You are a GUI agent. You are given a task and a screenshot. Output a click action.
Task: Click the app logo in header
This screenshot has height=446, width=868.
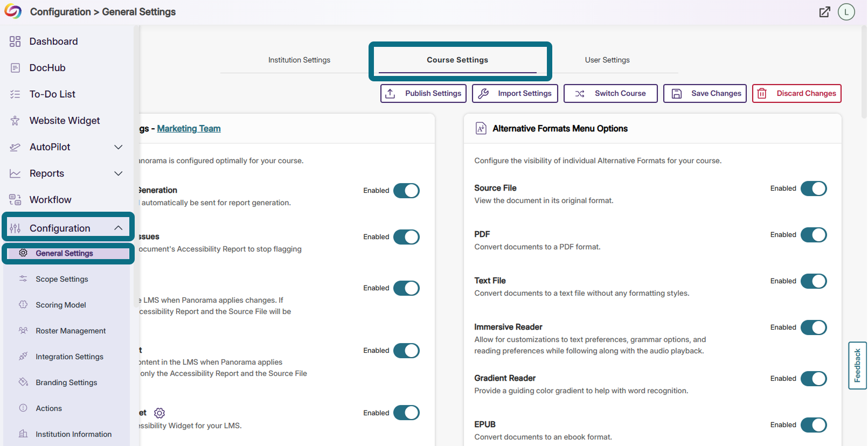pyautogui.click(x=13, y=11)
